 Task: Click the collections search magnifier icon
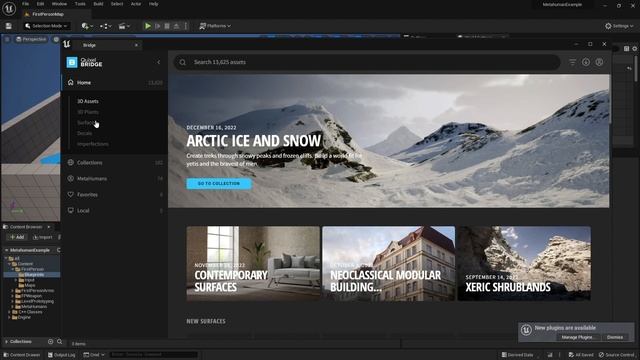tap(60, 342)
